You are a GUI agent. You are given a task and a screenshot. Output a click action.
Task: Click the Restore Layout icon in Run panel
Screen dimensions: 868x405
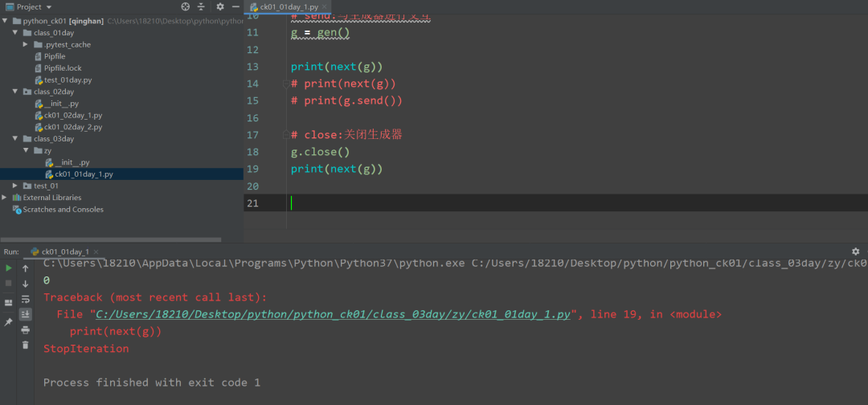coord(8,303)
